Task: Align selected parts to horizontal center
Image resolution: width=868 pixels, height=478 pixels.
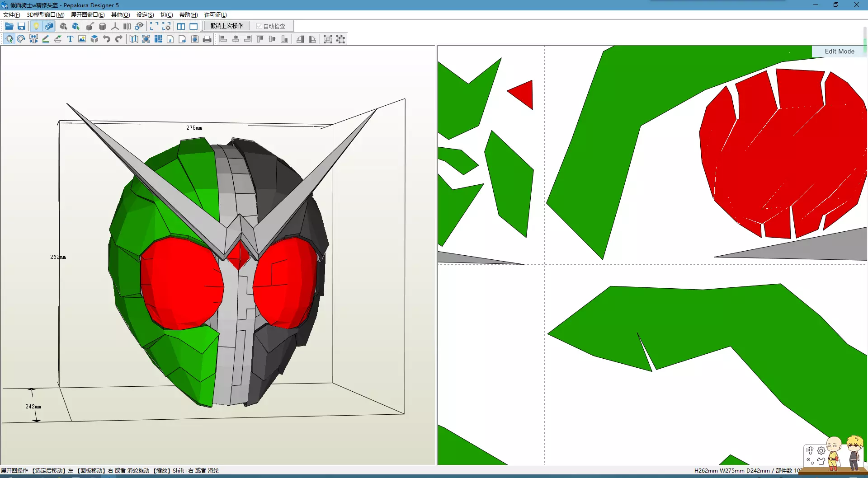Action: click(236, 39)
